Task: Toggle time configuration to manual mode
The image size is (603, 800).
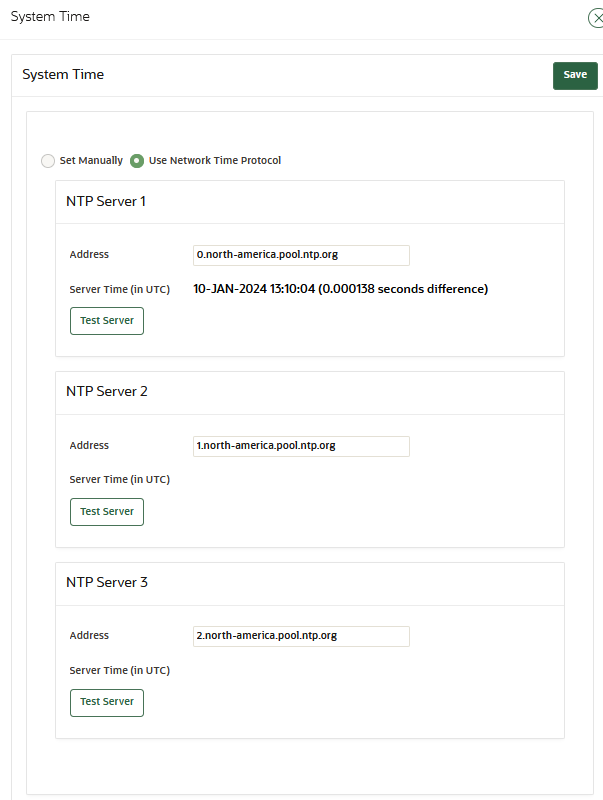Action: pyautogui.click(x=47, y=160)
